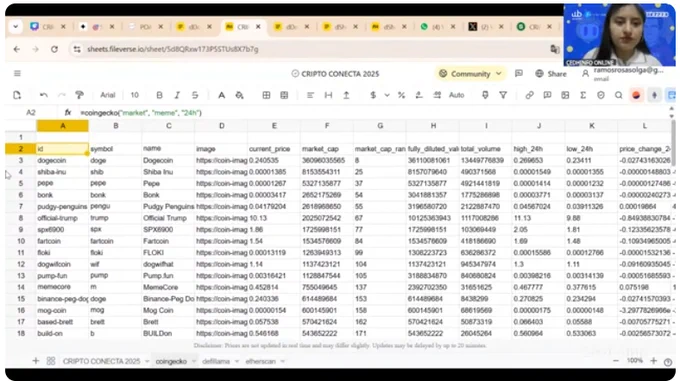680x381 pixels.
Task: Open the Auto number format dropdown
Action: pyautogui.click(x=456, y=95)
